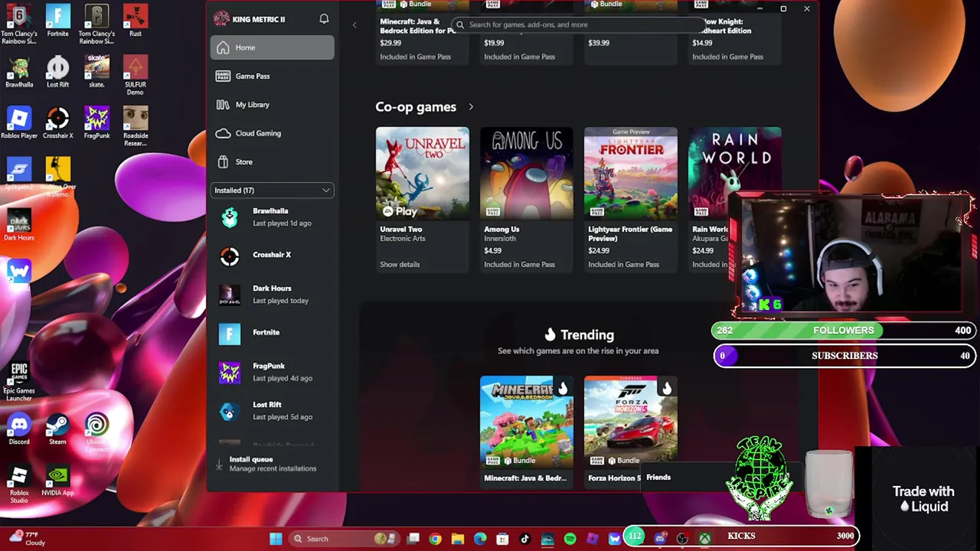Open FragPunk desktop shortcut
Screen dimensions: 980x551
[96, 123]
